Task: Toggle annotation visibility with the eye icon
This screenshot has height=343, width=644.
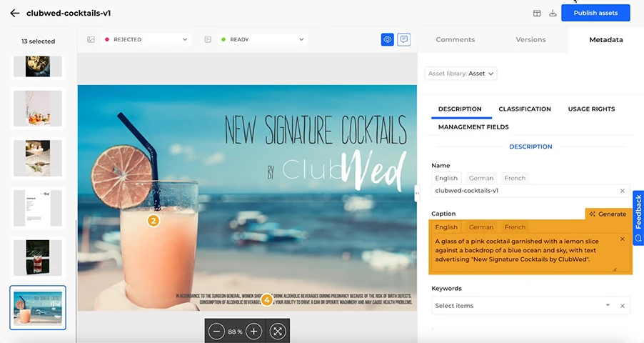Action: point(387,39)
